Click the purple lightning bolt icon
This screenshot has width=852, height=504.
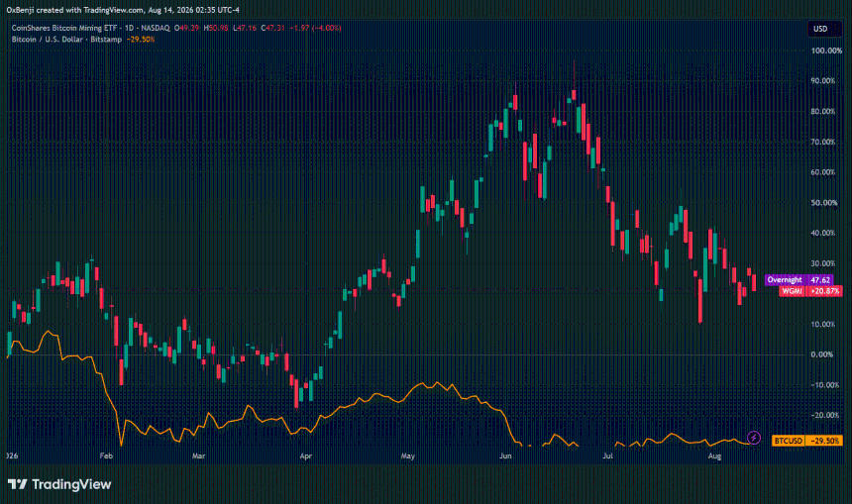[x=754, y=438]
